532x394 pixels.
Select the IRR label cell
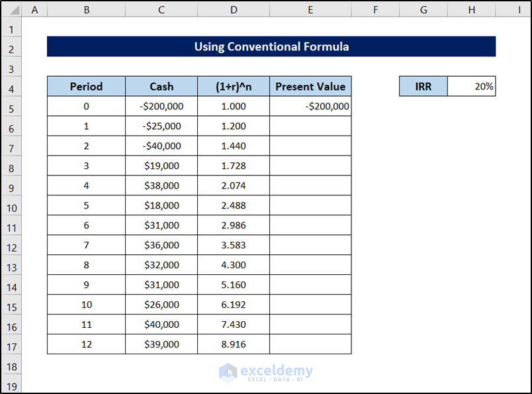coord(423,86)
